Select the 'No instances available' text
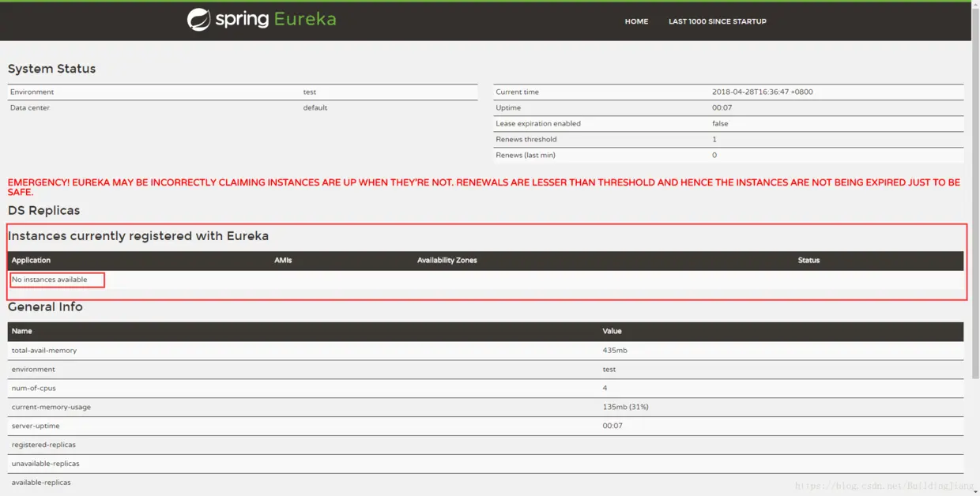 (x=49, y=280)
